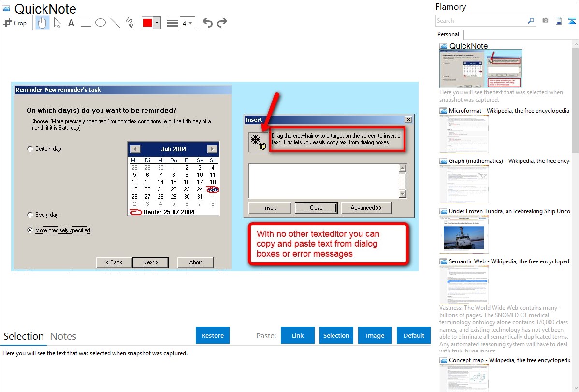Click the Insert button in Insert dialog

click(x=270, y=208)
